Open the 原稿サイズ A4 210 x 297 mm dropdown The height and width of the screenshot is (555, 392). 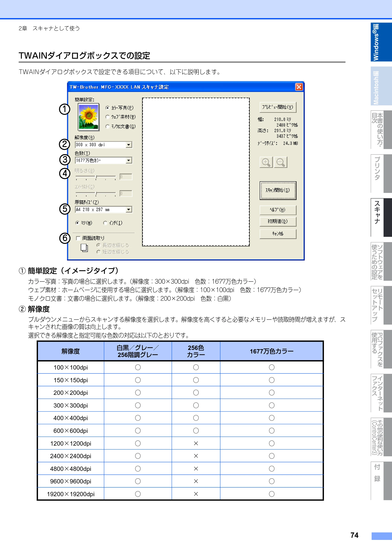104,210
